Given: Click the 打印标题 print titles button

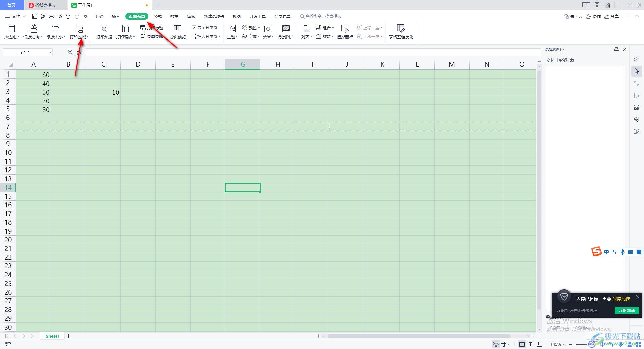Looking at the screenshot, I should click(152, 28).
